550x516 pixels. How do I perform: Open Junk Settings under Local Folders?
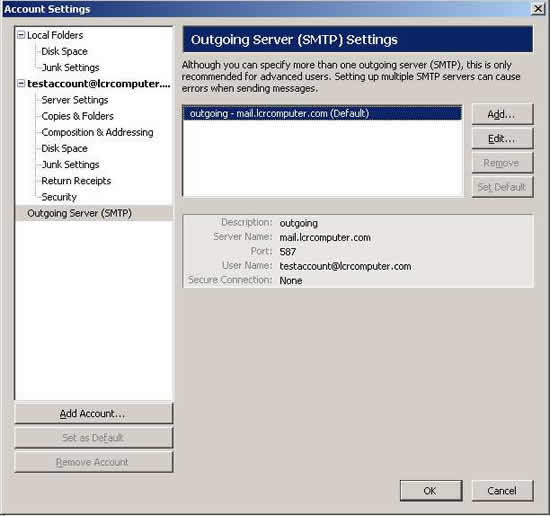(70, 67)
